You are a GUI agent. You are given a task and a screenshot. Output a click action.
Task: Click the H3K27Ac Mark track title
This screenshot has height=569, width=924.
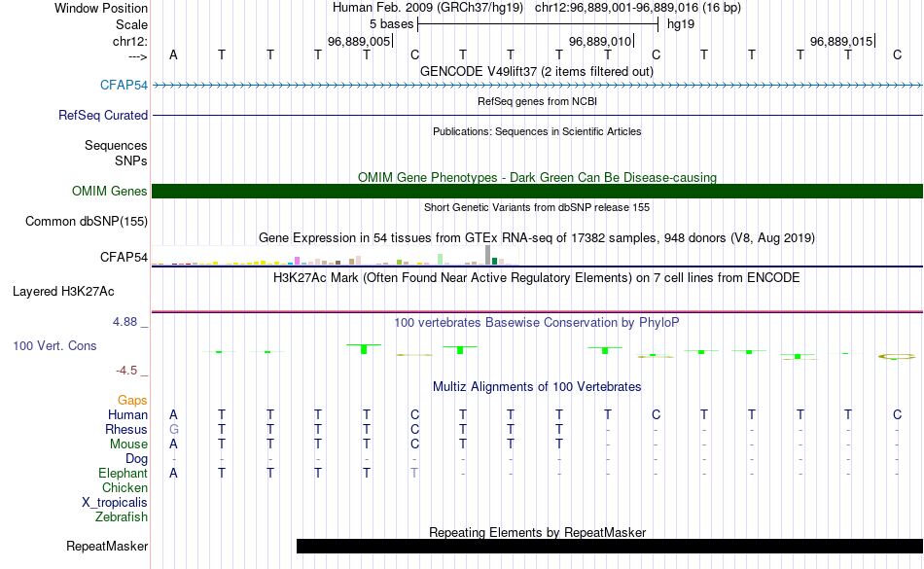point(536,277)
